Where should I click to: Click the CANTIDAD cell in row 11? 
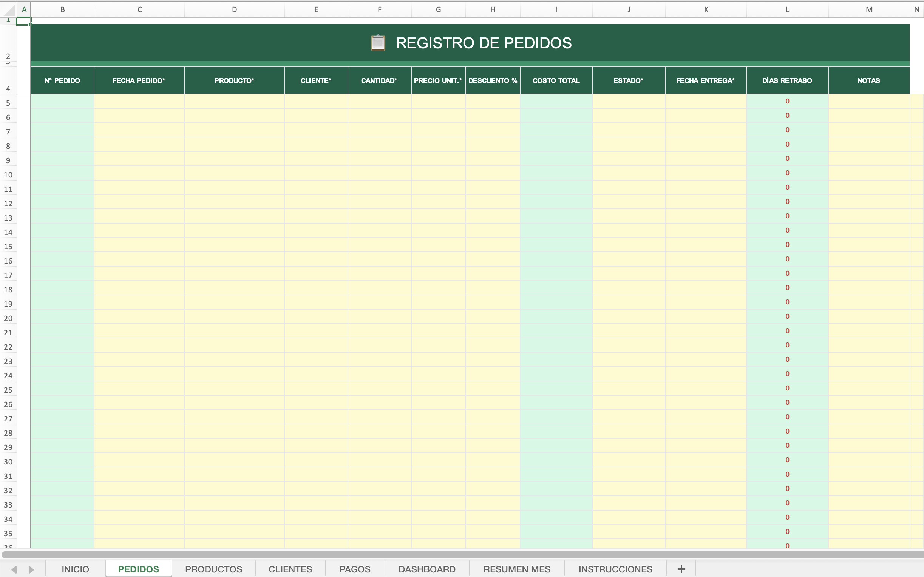[x=379, y=187]
